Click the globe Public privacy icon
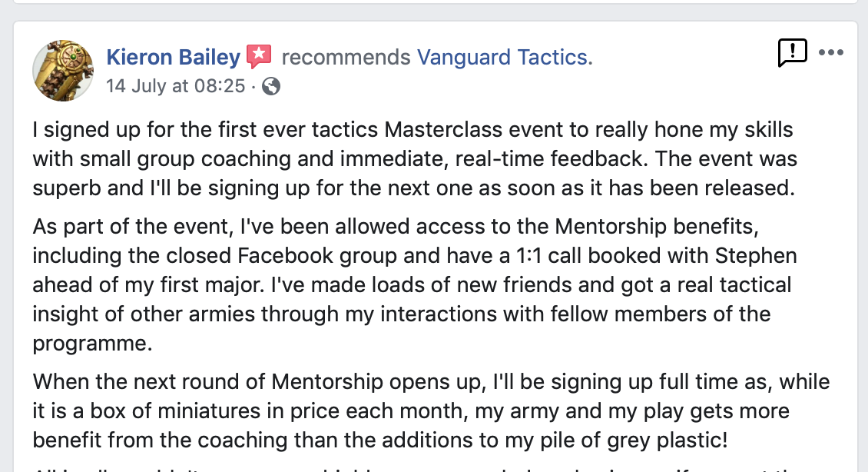The image size is (868, 472). pos(270,86)
